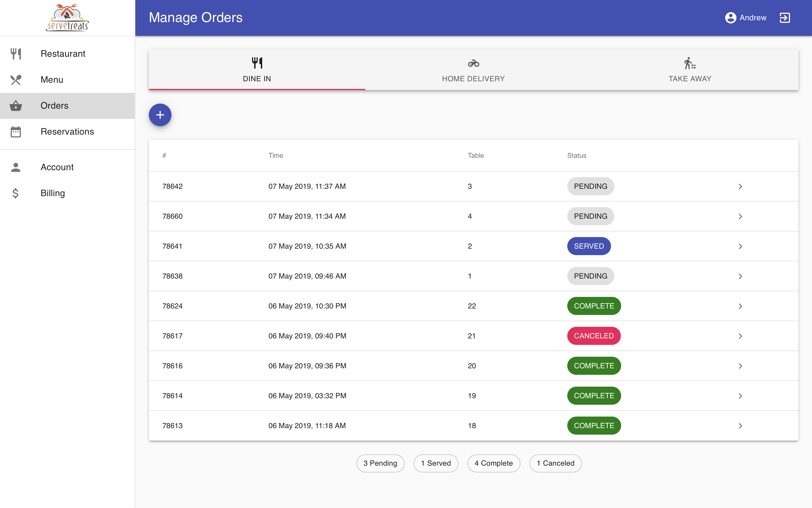
Task: Open the Restaurant section
Action: (67, 54)
